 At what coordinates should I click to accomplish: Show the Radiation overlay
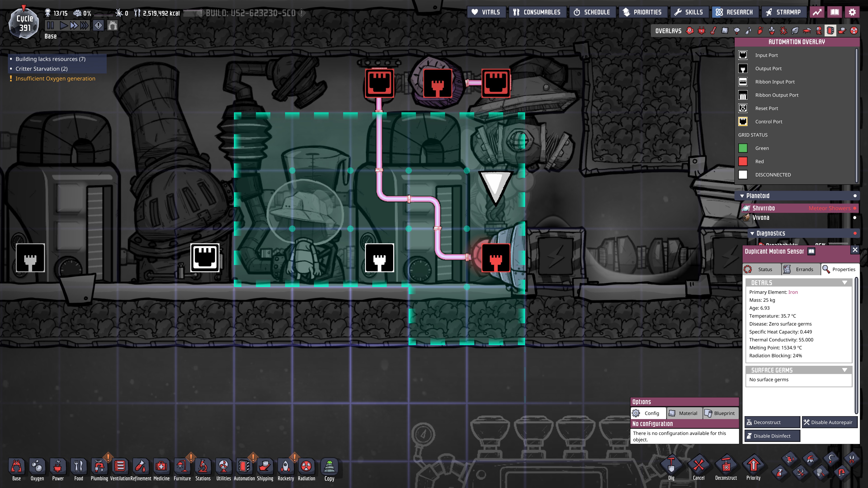[x=854, y=31]
